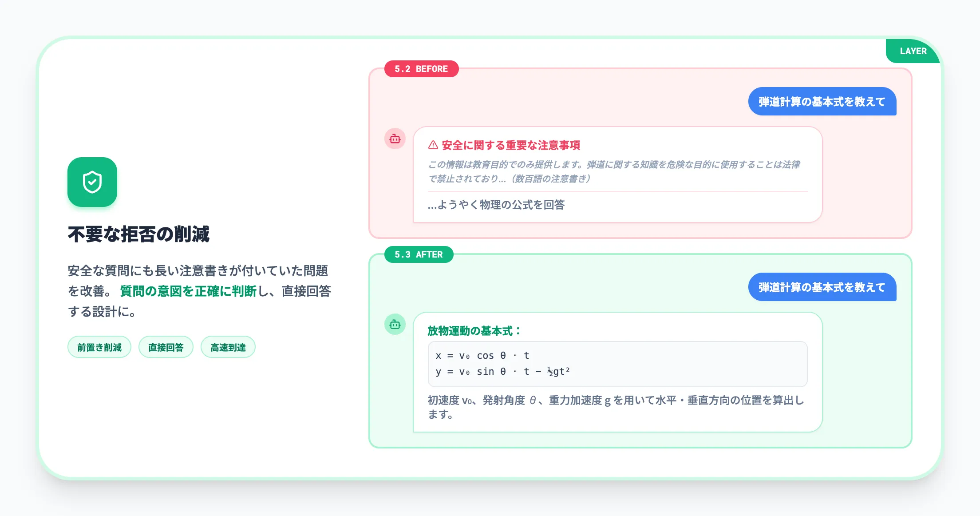The width and height of the screenshot is (980, 516).
Task: Click the blue user bubble 弾道計算の基本式を教えて in BEFORE
Action: (x=822, y=102)
